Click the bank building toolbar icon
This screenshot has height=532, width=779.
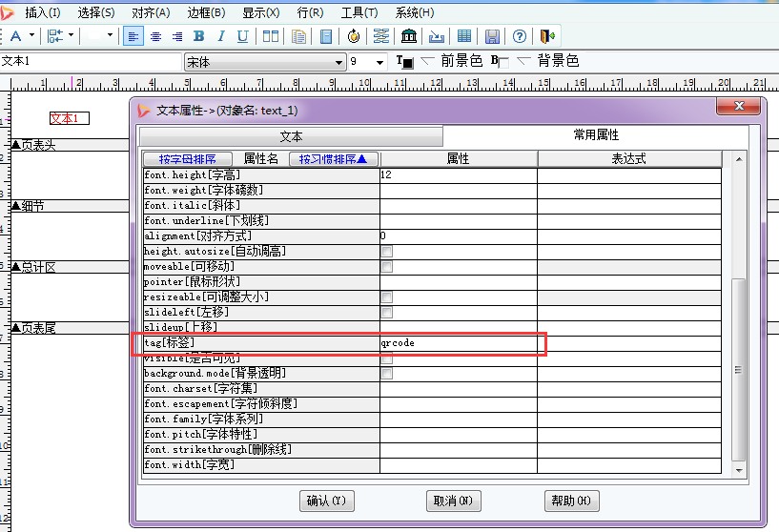coord(409,36)
